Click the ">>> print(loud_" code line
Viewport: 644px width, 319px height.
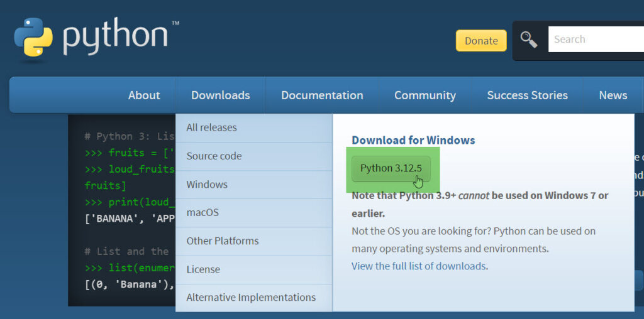coord(130,202)
